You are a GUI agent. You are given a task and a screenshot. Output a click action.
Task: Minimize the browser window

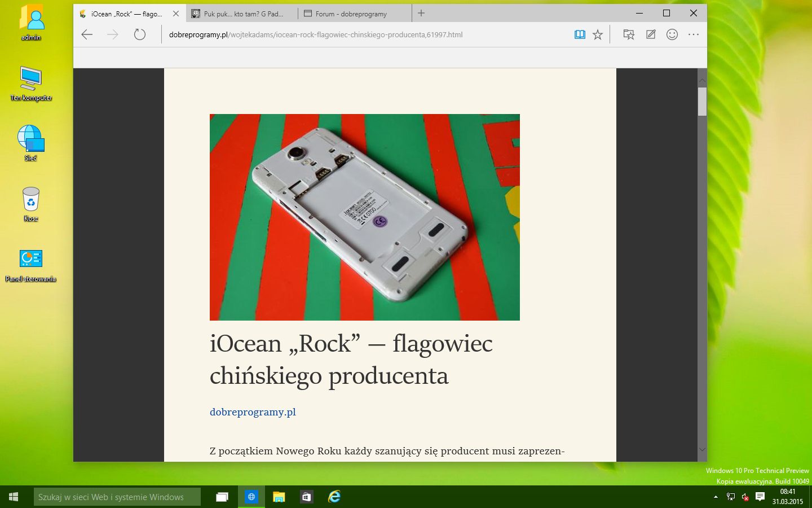pos(639,13)
